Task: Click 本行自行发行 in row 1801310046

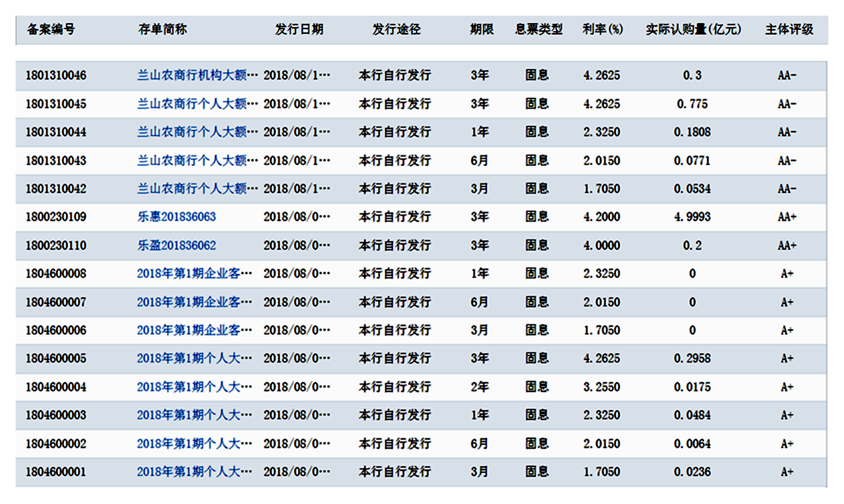Action: pos(395,75)
